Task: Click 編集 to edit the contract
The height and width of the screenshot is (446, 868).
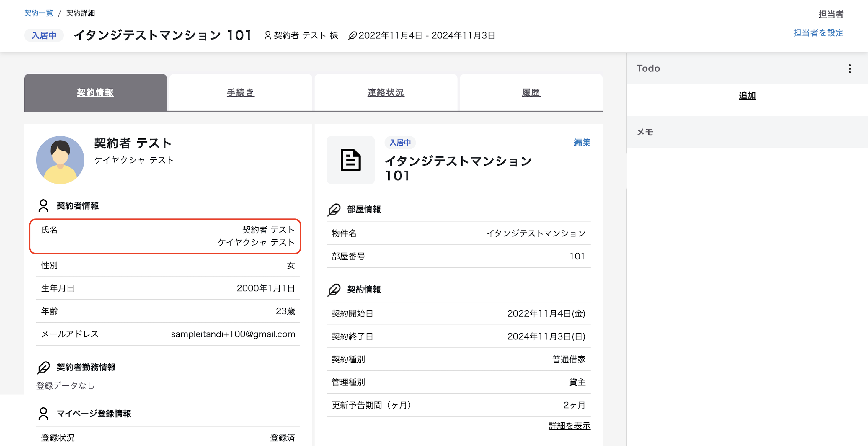Action: tap(582, 143)
